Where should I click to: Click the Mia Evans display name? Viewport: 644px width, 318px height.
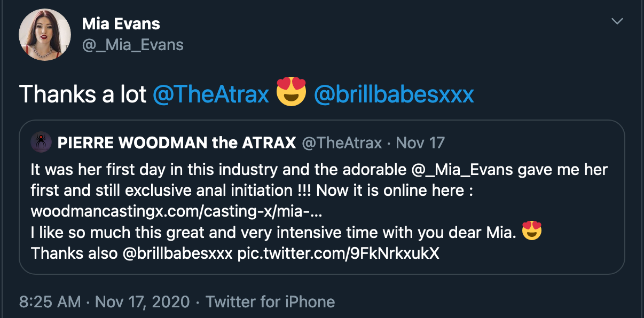point(121,23)
